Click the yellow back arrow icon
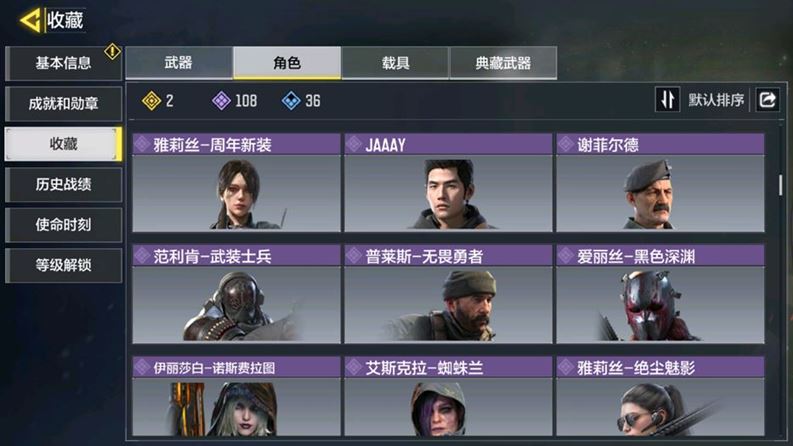The image size is (793, 446). tap(30, 20)
